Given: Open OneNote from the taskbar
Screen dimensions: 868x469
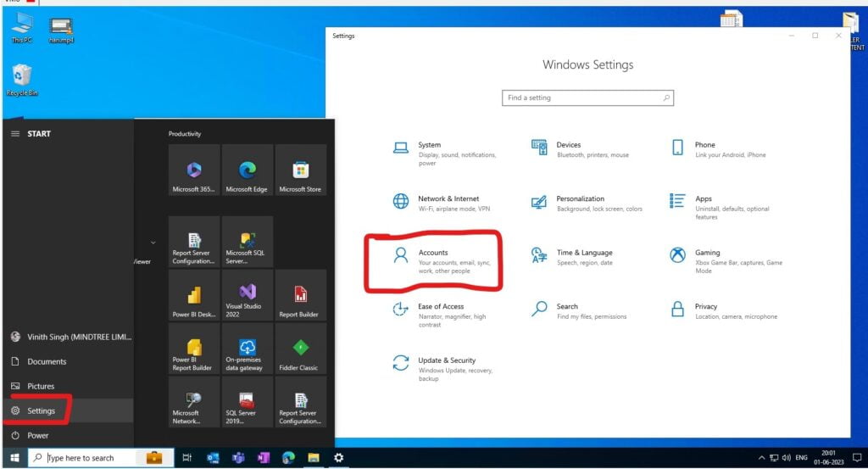Looking at the screenshot, I should click(264, 458).
